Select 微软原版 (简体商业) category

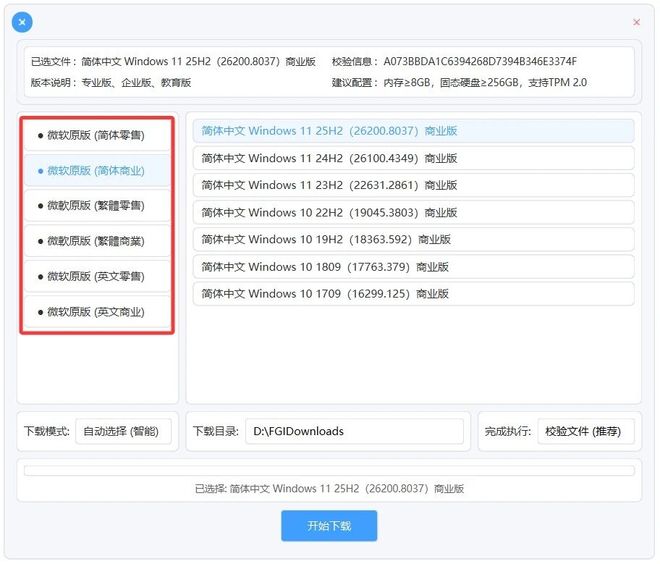point(98,171)
